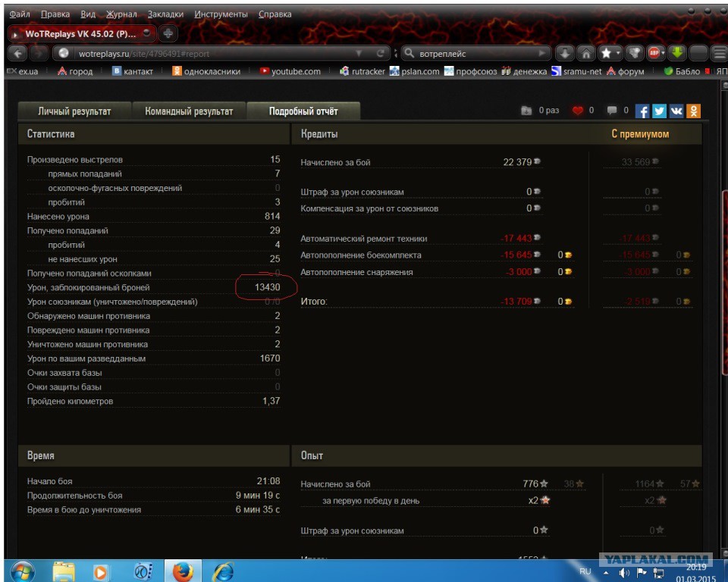The height and width of the screenshot is (582, 728).
Task: Share replay via Facebook icon
Action: point(642,111)
